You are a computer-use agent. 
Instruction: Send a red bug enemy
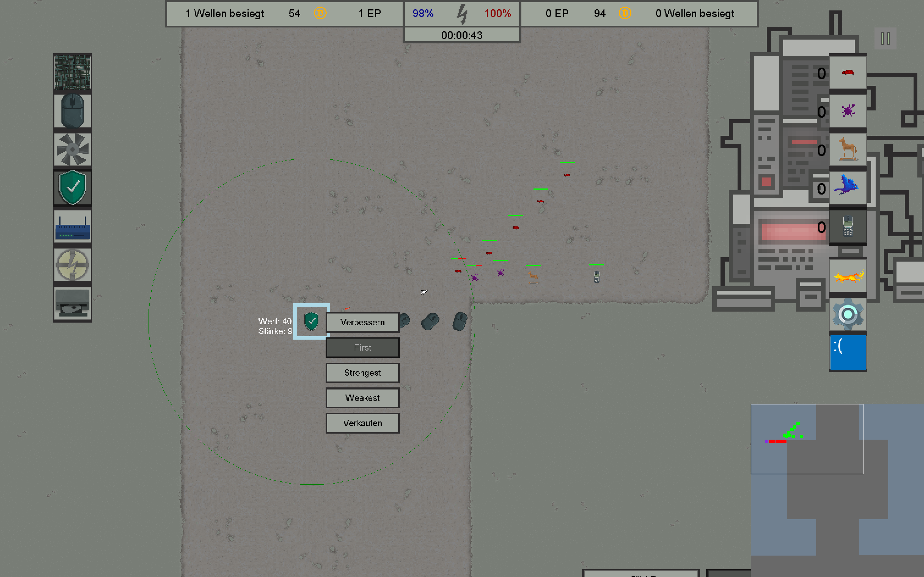[x=848, y=73]
